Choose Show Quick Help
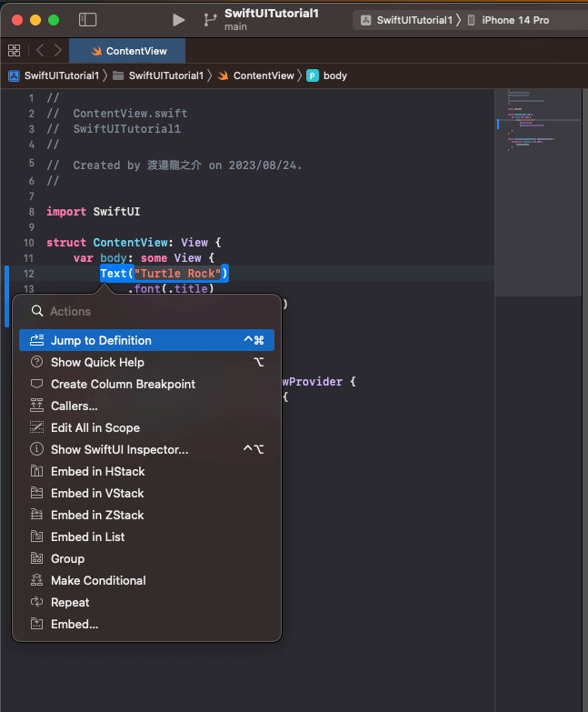The height and width of the screenshot is (712, 588). 147,362
